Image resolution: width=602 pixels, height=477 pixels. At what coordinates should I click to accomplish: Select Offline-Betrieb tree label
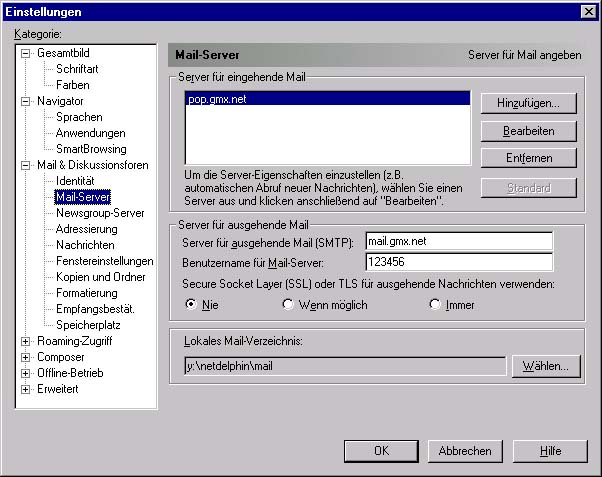click(70, 373)
